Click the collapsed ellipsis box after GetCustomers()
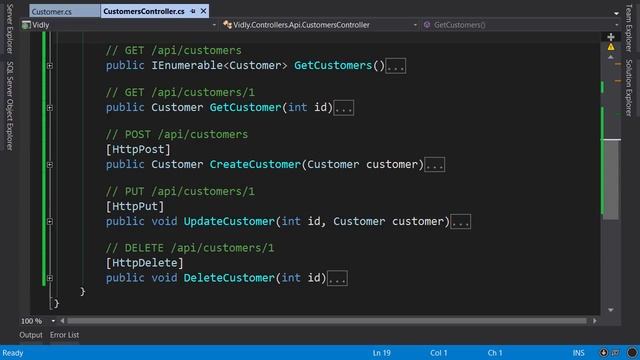The image size is (640, 360). pyautogui.click(x=396, y=66)
